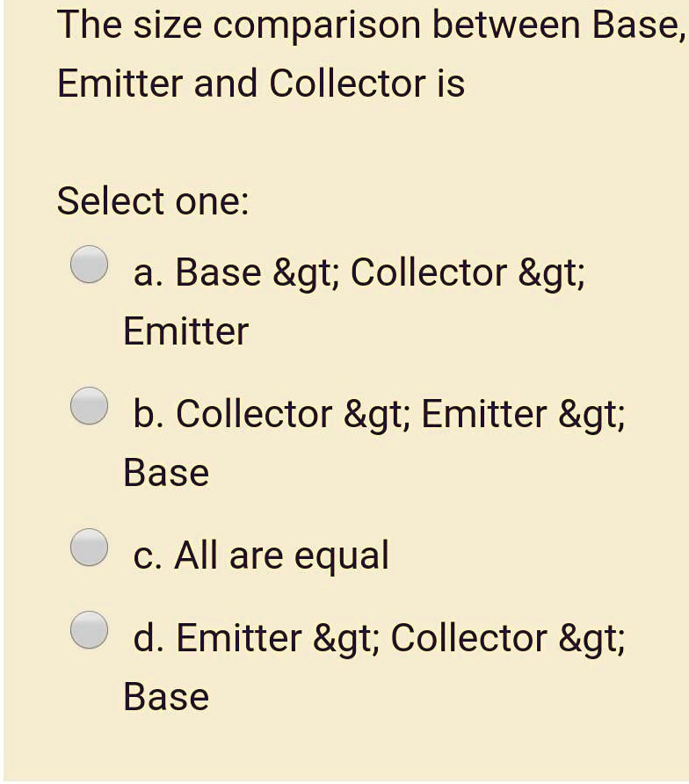
Task: Click the option d label text
Action: (x=380, y=638)
